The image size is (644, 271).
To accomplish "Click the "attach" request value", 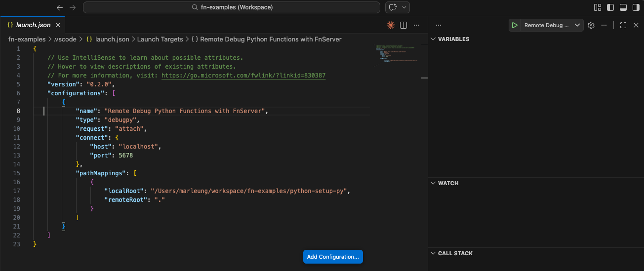I will tap(129, 129).
